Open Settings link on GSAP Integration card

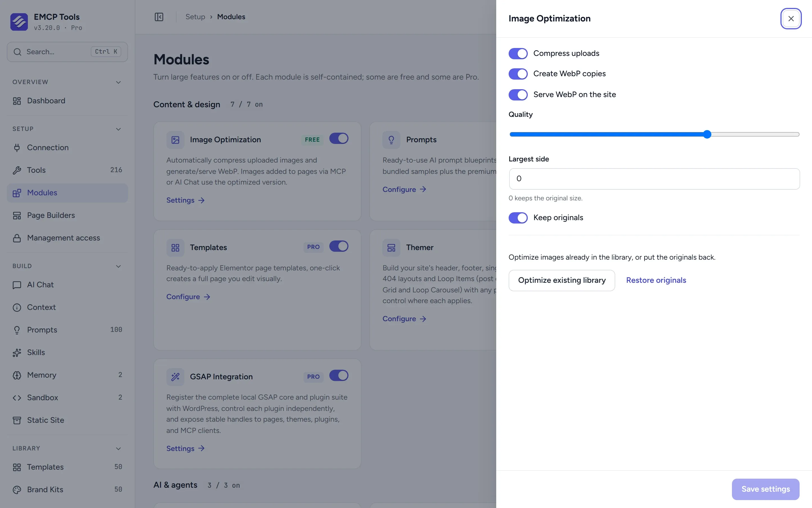(x=185, y=448)
